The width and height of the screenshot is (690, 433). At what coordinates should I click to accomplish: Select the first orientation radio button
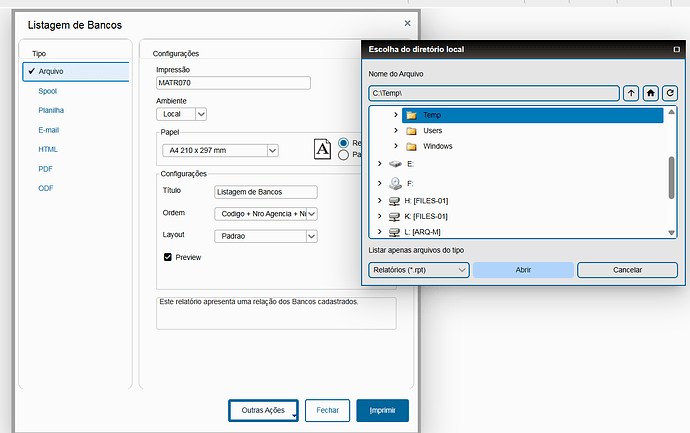click(x=344, y=143)
